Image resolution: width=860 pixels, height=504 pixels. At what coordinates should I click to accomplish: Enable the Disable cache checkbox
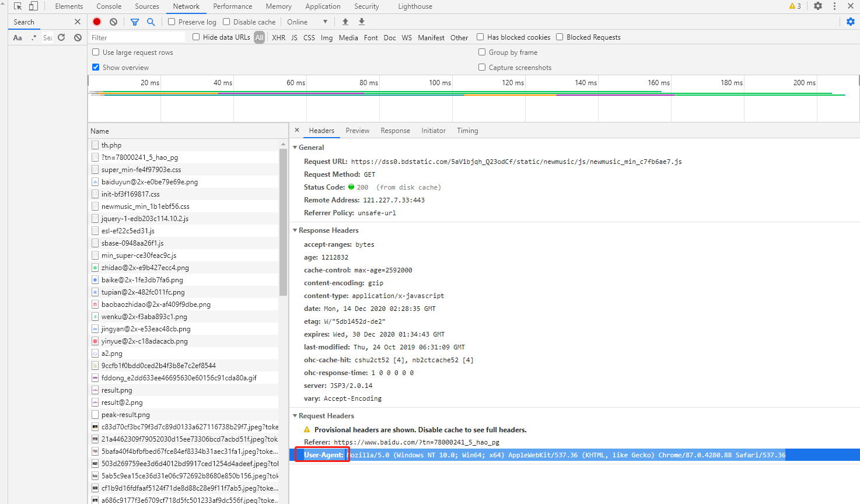(x=225, y=21)
